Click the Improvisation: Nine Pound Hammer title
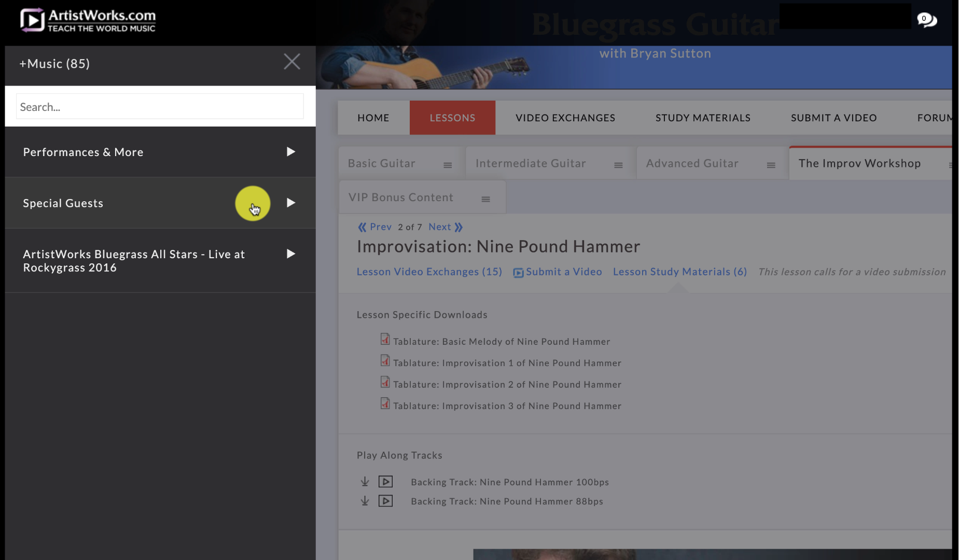Viewport: 959px width, 560px height. 498,246
